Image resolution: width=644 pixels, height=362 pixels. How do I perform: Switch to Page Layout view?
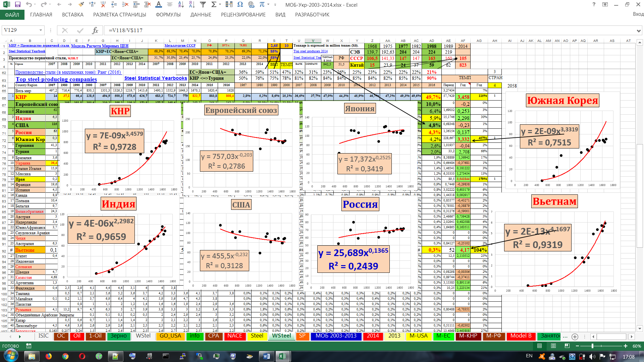[553, 346]
